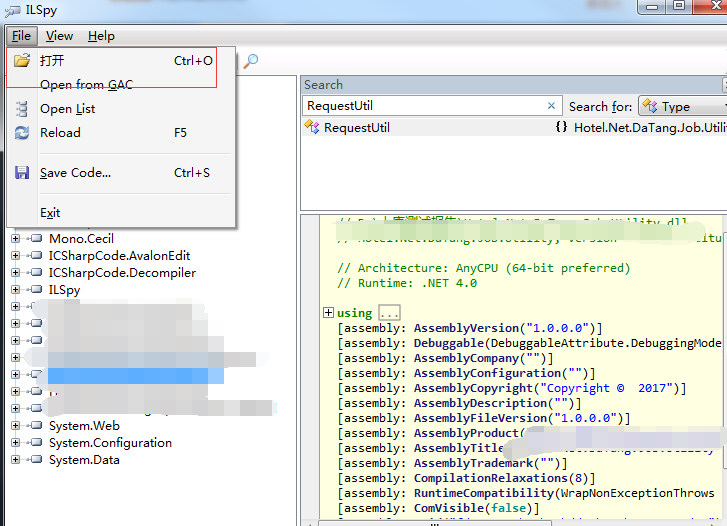
Task: Expand the Mono.Cecil tree node
Action: click(16, 239)
